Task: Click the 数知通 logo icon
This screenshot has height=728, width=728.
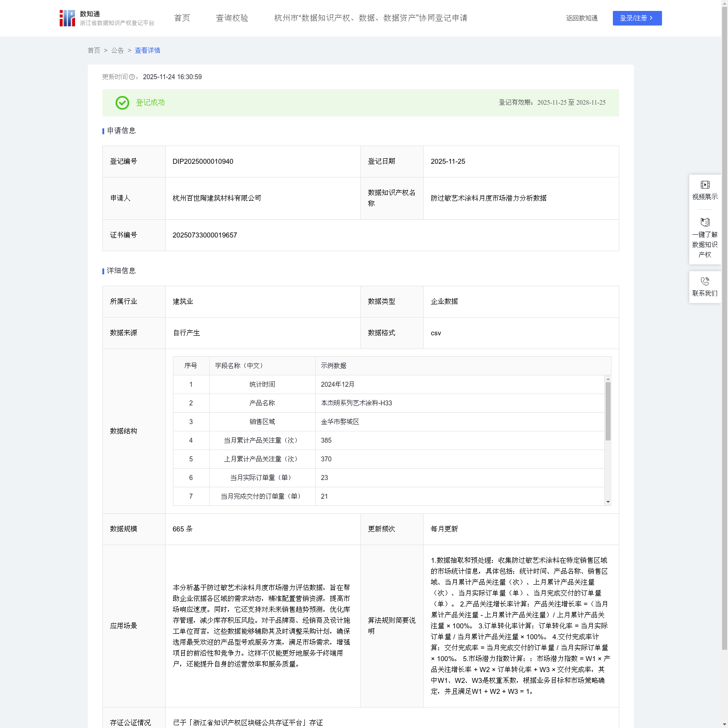Action: tap(67, 18)
